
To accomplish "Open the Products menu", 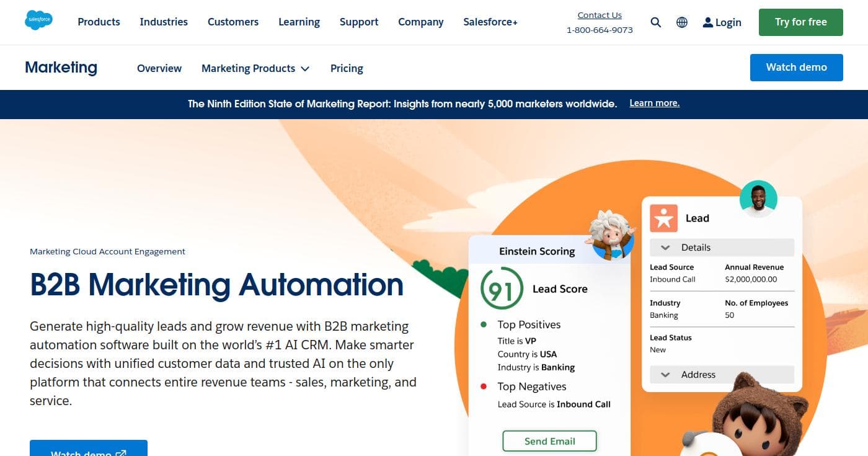I will pyautogui.click(x=99, y=22).
